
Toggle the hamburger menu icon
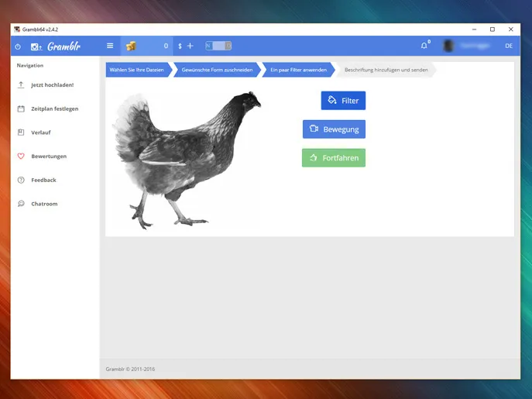(x=110, y=46)
